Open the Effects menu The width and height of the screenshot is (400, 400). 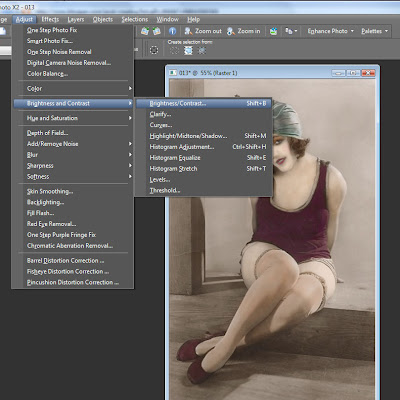pyautogui.click(x=50, y=20)
